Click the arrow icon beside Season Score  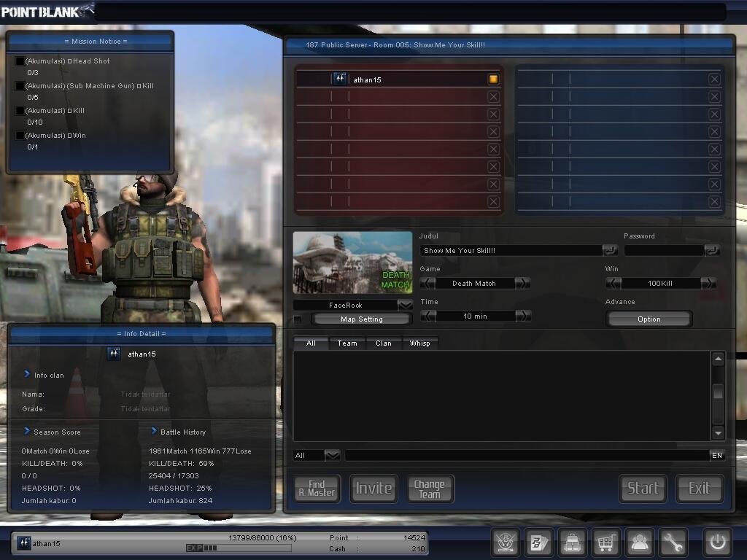tap(27, 431)
